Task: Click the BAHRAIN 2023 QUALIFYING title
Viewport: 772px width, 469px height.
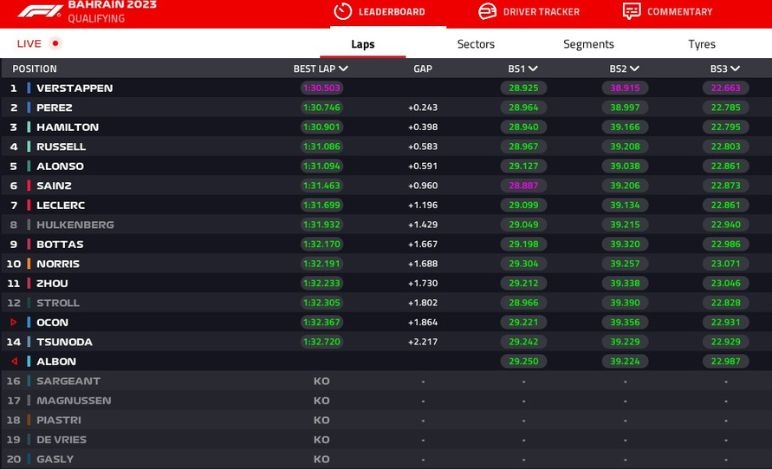Action: [112, 11]
